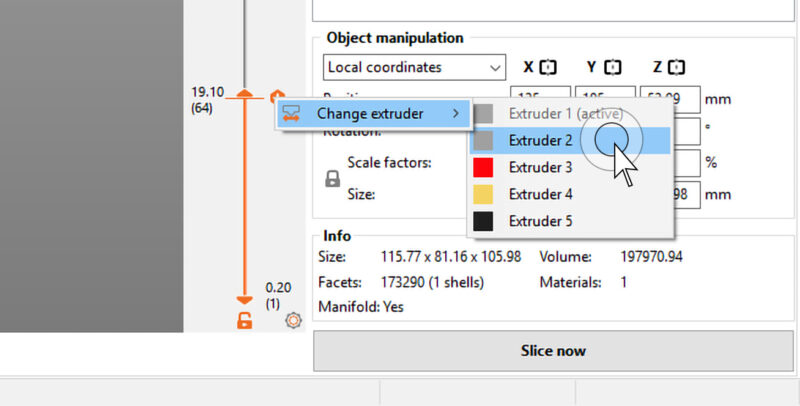This screenshot has height=406, width=800.
Task: Click the upper layer slider thumb
Action: (243, 96)
